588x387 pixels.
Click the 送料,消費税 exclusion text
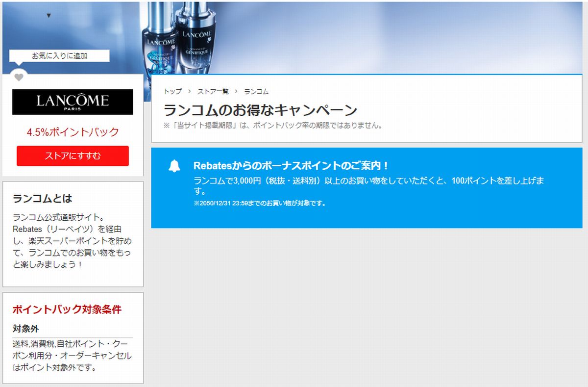[x=72, y=356]
